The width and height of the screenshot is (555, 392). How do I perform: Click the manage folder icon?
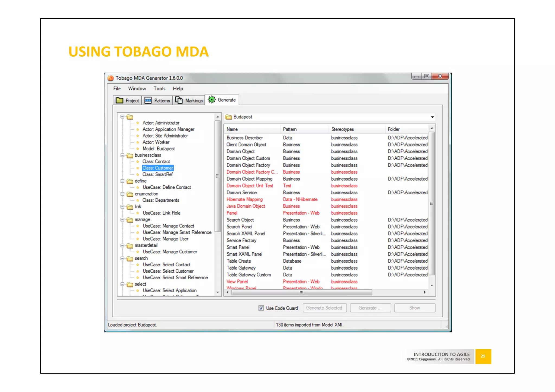click(x=130, y=220)
